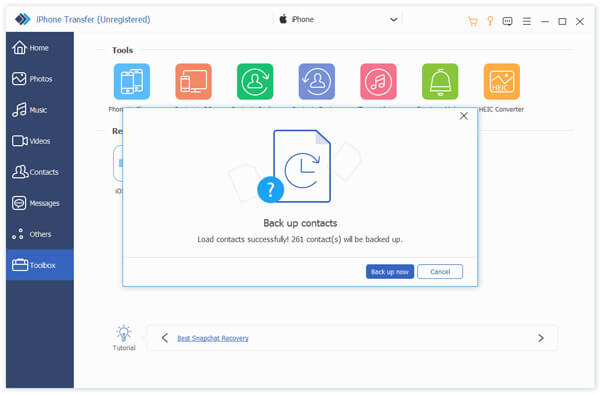
Task: Click the backup question mark badge
Action: 271,189
